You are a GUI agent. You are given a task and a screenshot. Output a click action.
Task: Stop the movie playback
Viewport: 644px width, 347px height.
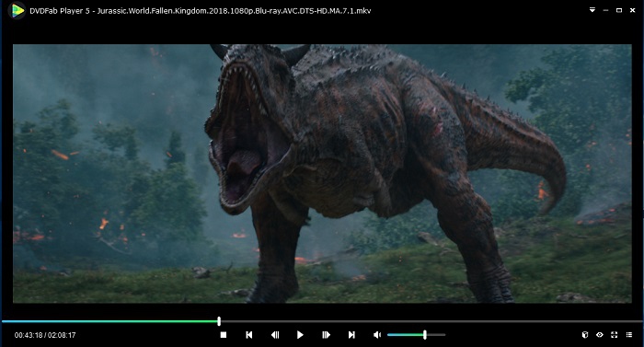pyautogui.click(x=224, y=335)
